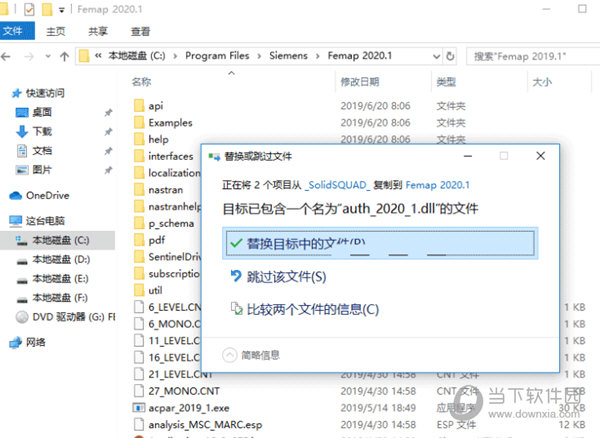600x438 pixels.
Task: Choose 替换目标中的文件 option in dialog
Action: coord(380,243)
